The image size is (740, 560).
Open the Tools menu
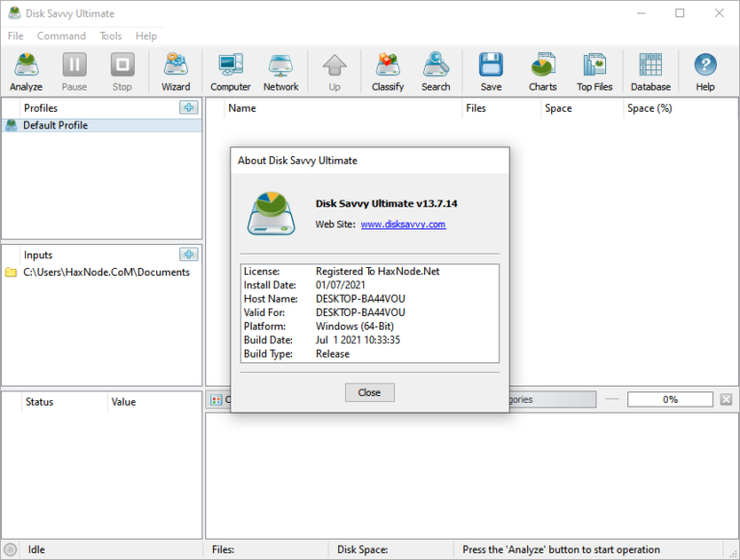coord(111,36)
